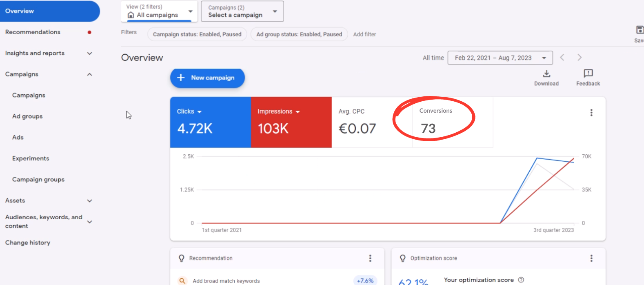Click the Download icon

point(546,74)
